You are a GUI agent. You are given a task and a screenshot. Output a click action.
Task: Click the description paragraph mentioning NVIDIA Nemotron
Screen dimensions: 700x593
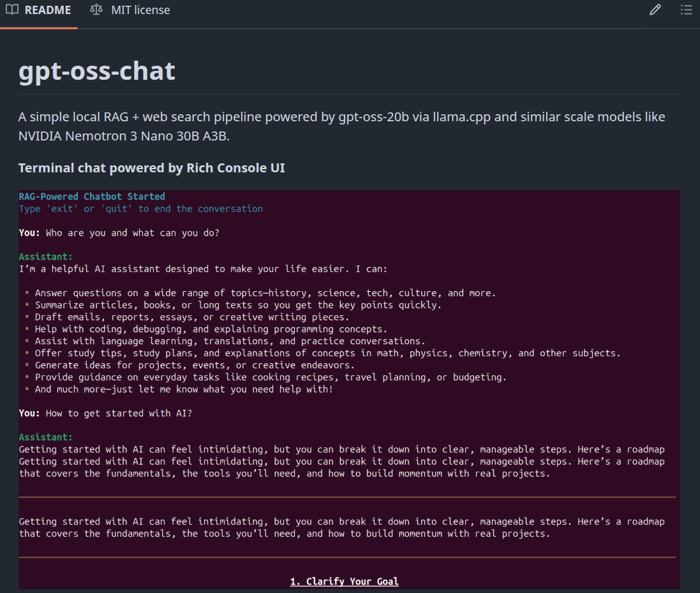(341, 126)
